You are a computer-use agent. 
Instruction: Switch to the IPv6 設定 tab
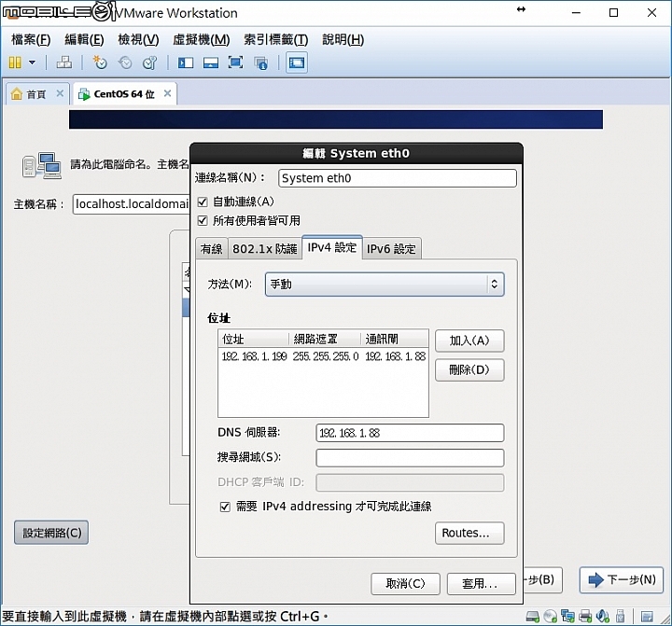(x=391, y=248)
